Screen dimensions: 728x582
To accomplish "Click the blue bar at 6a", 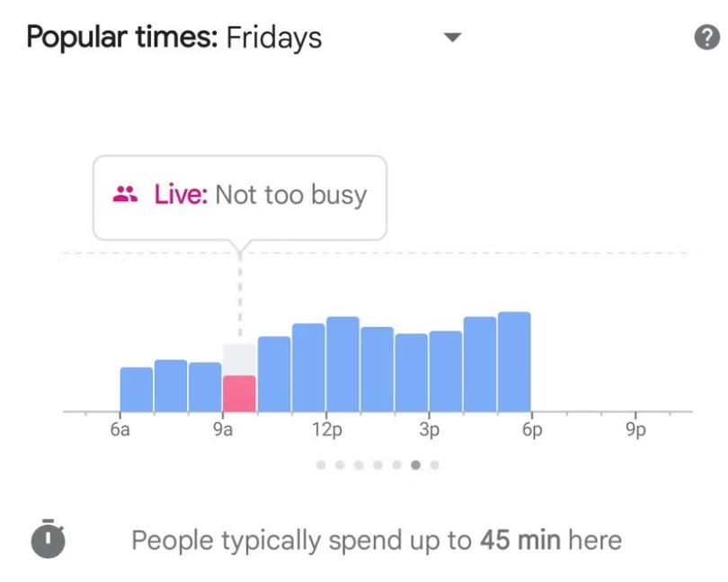I will coord(137,390).
